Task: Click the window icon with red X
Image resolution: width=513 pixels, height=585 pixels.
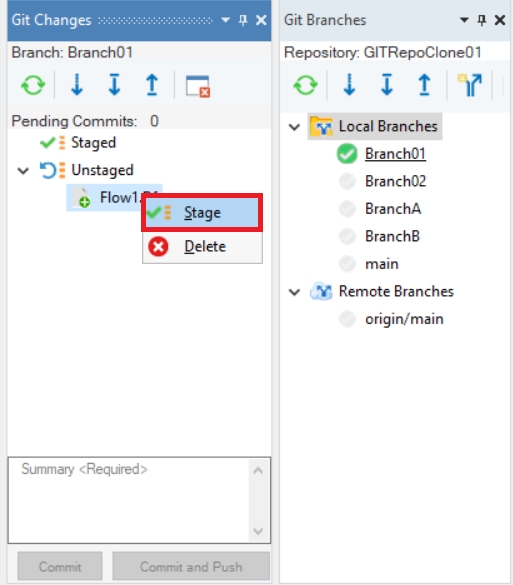Action: coord(198,86)
